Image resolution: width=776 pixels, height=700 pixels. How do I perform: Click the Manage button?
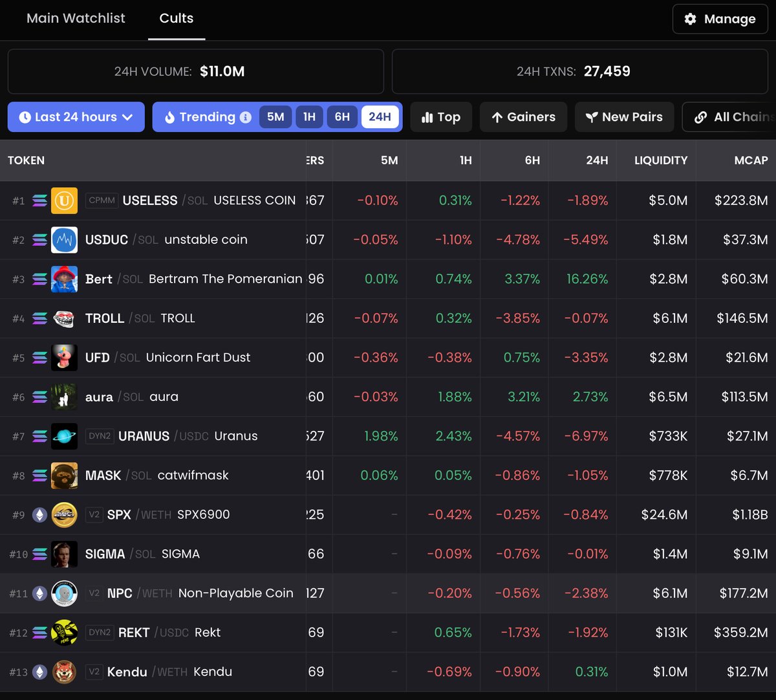pyautogui.click(x=720, y=19)
